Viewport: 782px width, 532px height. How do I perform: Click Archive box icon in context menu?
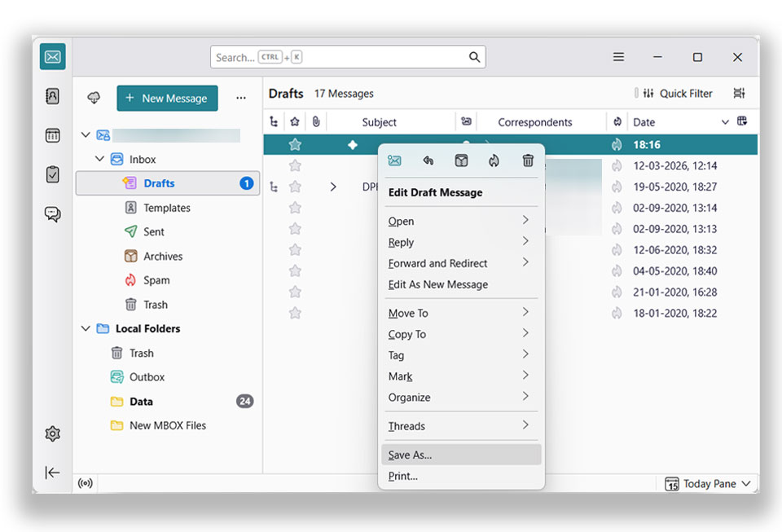point(461,160)
